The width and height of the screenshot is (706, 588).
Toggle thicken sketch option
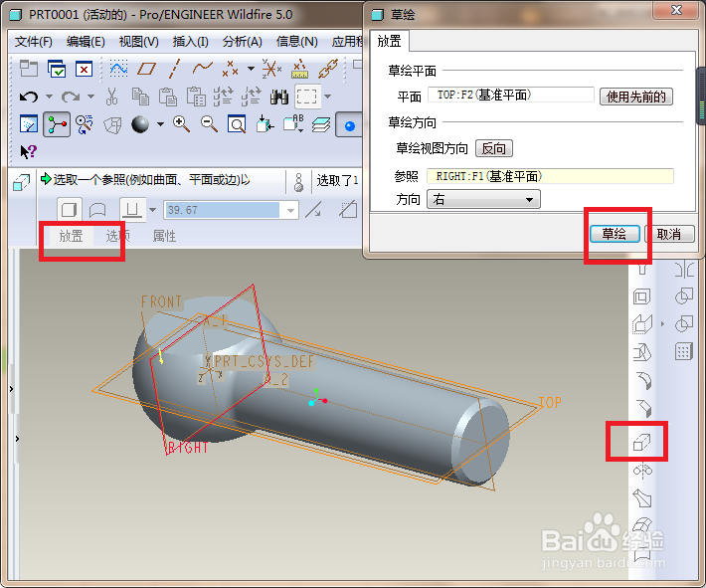(x=348, y=210)
